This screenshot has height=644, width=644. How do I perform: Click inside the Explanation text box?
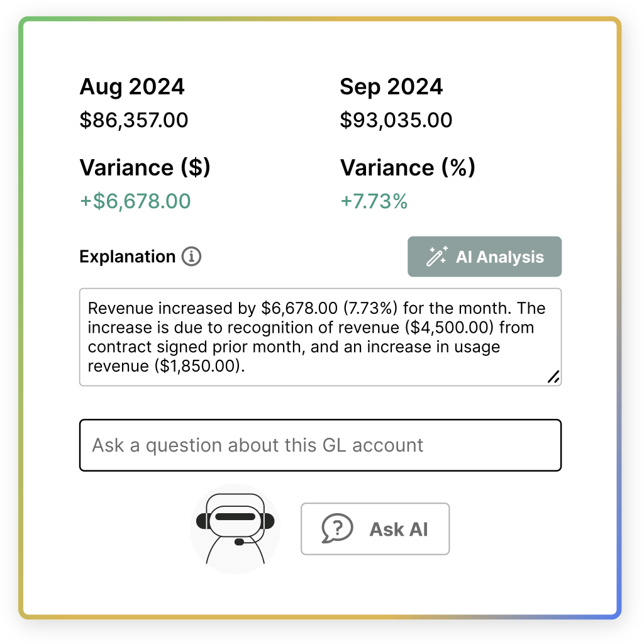[x=320, y=337]
